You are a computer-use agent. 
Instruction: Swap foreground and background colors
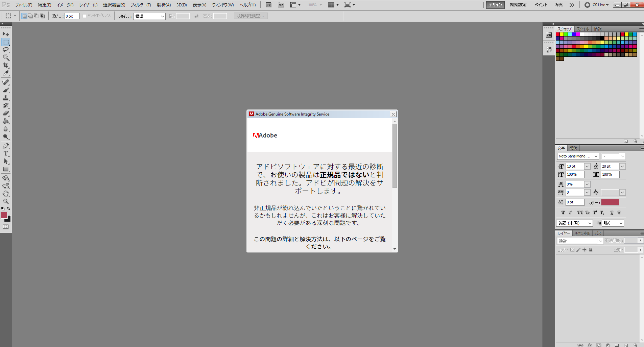9,208
